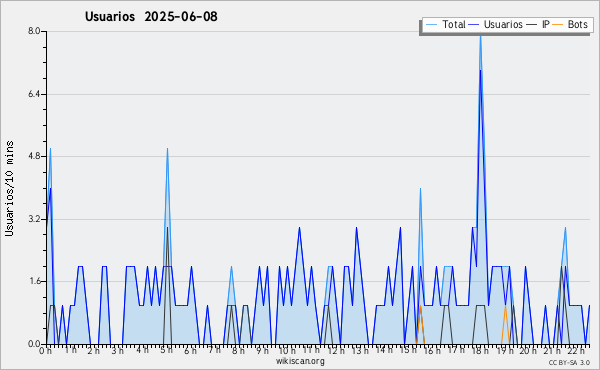Click the '1.6' y-axis label

(x=34, y=281)
